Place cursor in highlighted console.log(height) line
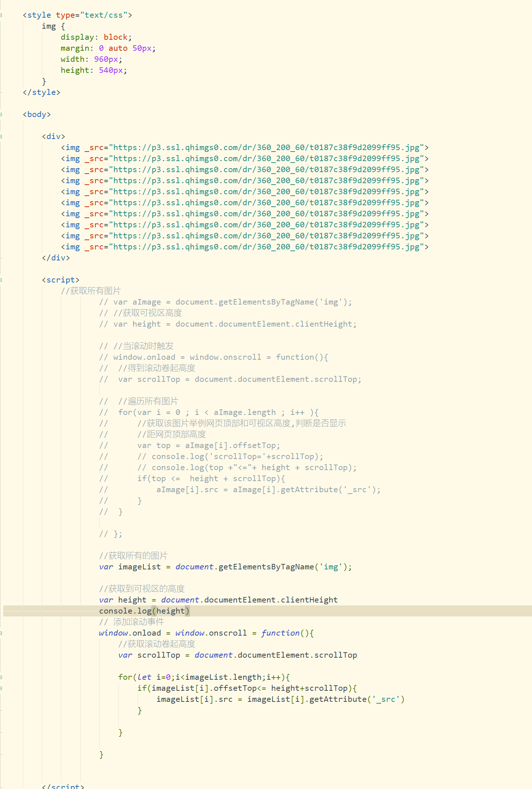 click(267, 611)
